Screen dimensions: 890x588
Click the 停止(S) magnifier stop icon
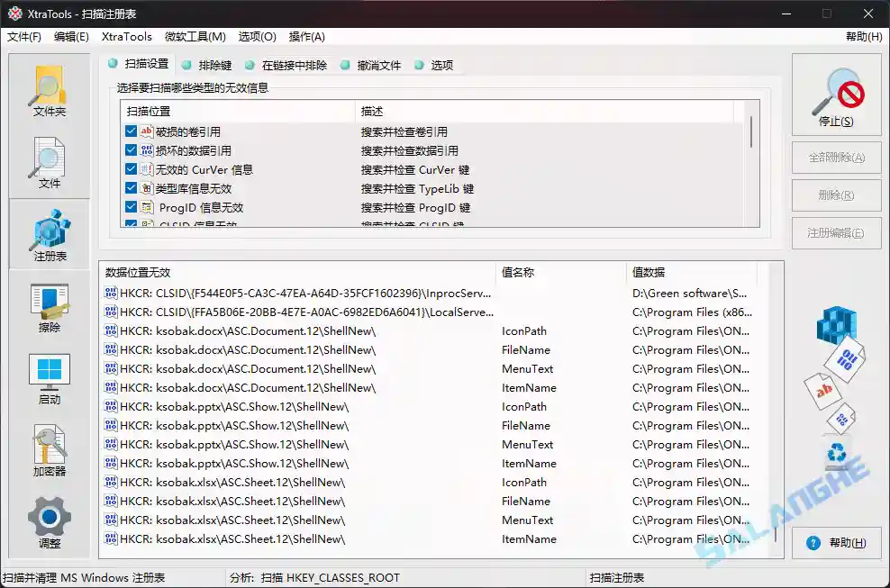point(836,95)
